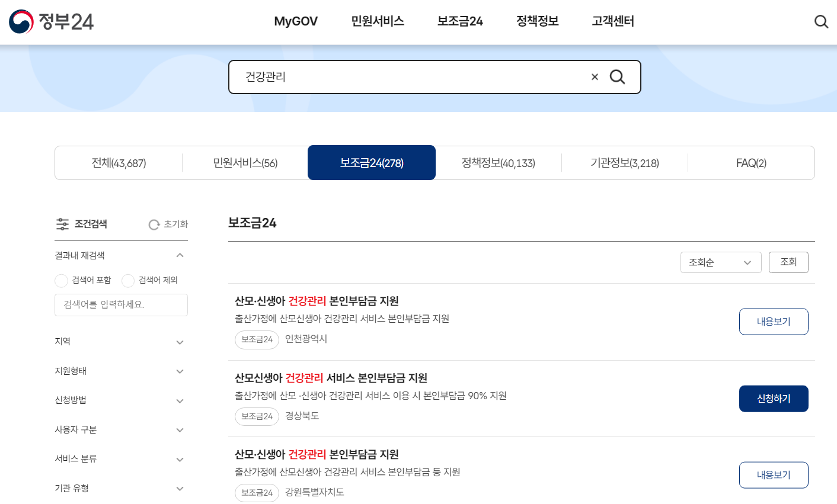
Task: Select the 검색어 포함 radio button
Action: coord(61,280)
